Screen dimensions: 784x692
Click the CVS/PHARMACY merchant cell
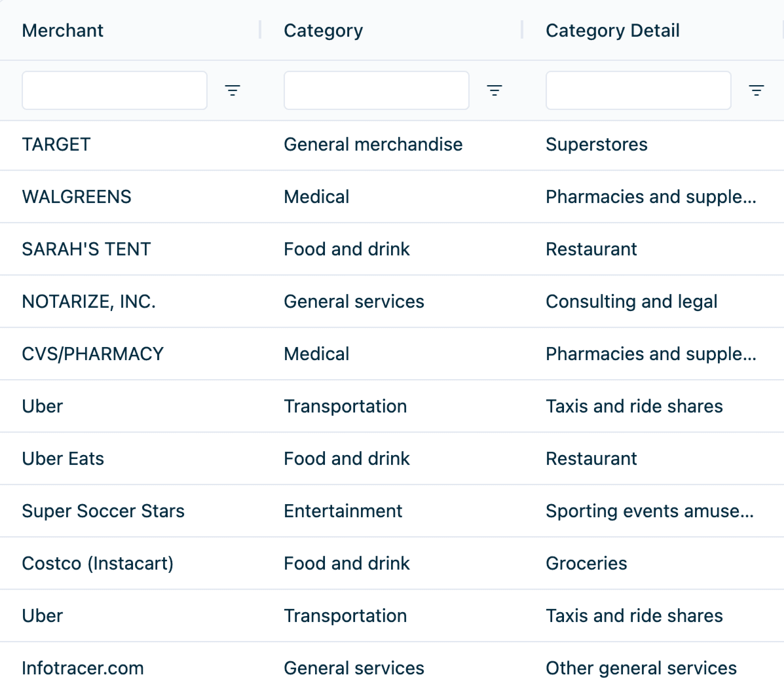[93, 354]
